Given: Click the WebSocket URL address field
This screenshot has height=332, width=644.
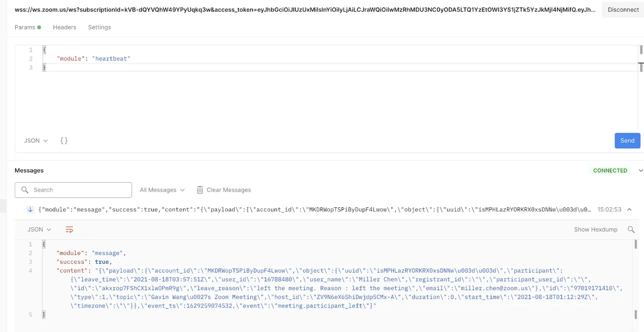Looking at the screenshot, I should point(305,9).
